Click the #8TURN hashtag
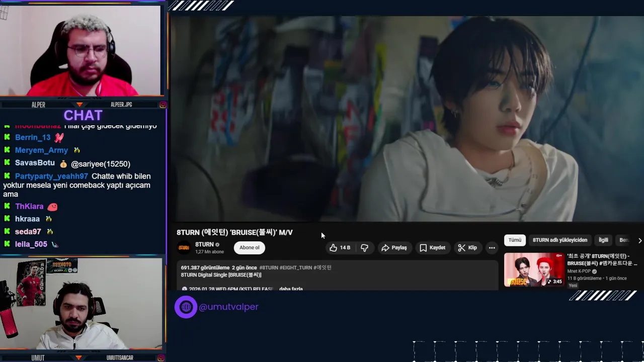 coord(269,267)
